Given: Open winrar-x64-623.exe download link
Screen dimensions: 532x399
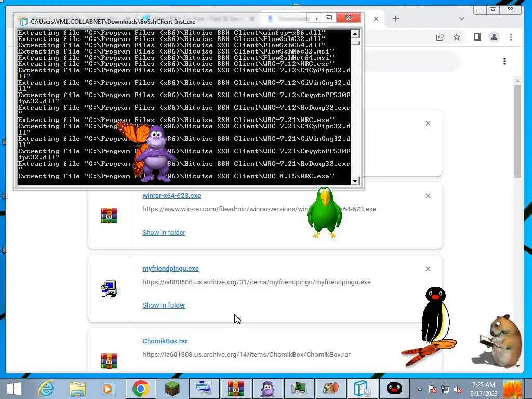Looking at the screenshot, I should point(171,196).
